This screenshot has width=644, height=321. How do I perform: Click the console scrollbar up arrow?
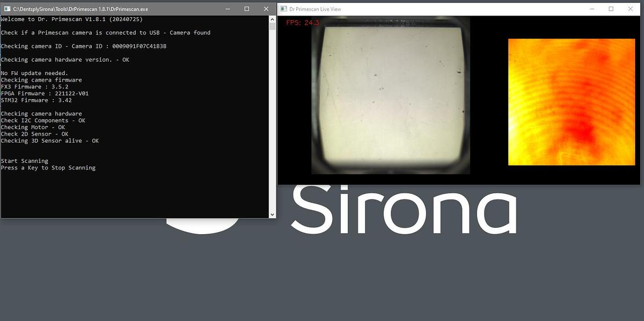[x=272, y=19]
